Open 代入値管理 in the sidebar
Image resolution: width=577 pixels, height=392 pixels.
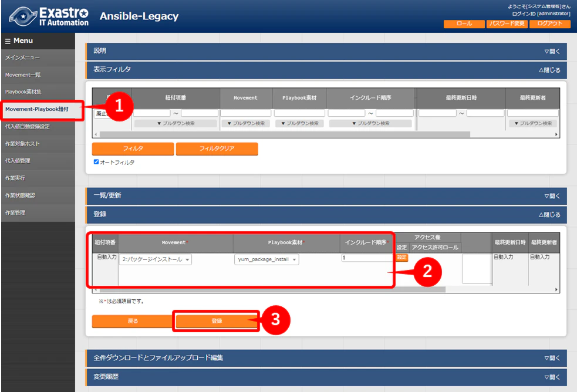(x=38, y=161)
